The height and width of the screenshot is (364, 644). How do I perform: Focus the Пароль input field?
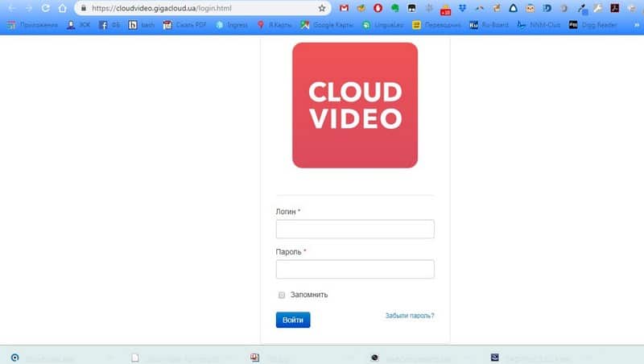355,269
